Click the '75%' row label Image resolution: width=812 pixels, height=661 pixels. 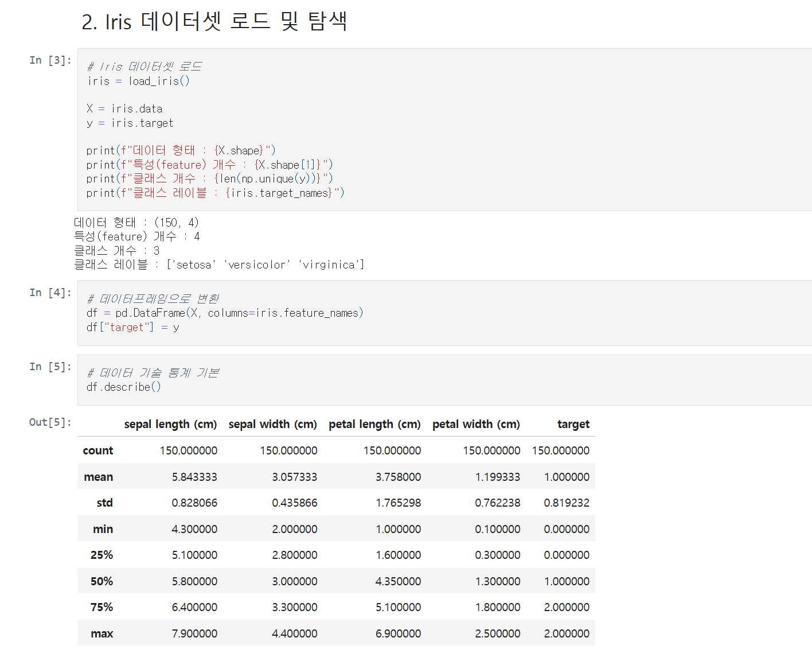[x=102, y=607]
